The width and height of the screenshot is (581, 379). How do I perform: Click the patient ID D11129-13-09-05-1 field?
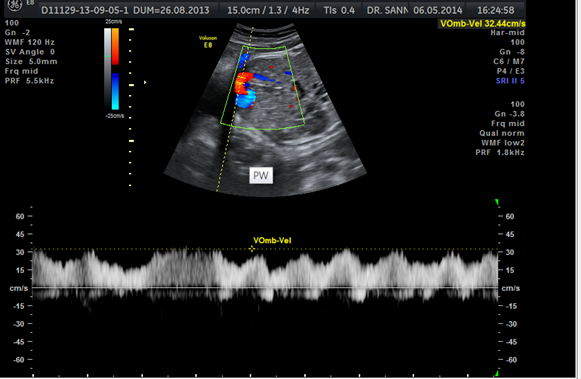85,10
